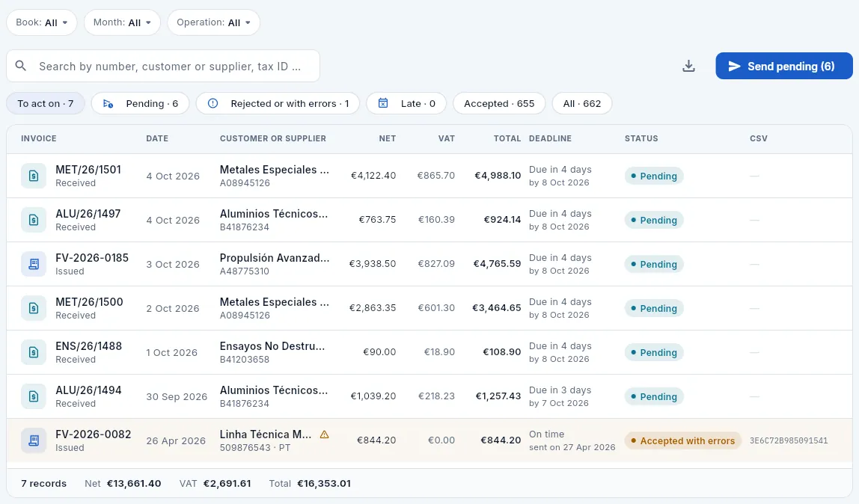Sort by the Total column header
The image size is (859, 504).
507,138
